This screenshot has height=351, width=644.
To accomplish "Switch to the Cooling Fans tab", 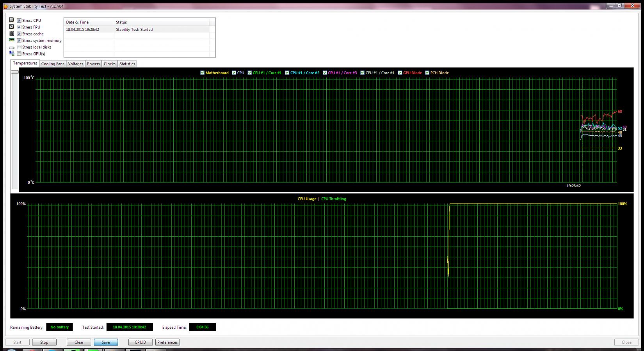I will click(x=53, y=64).
